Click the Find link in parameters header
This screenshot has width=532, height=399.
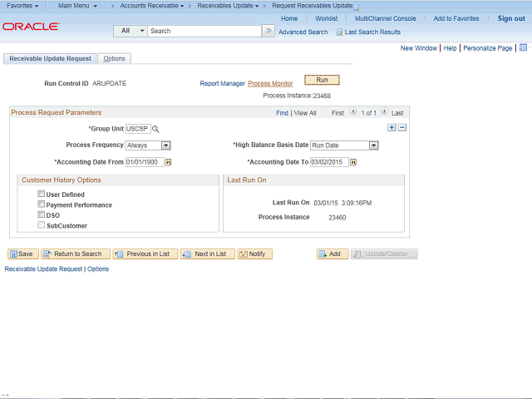[x=282, y=113]
